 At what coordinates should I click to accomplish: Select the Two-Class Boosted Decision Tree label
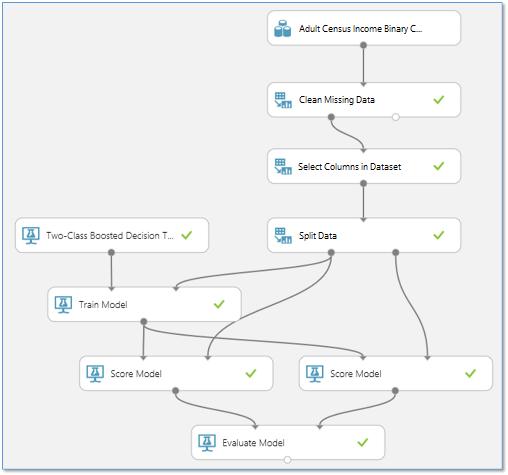[110, 236]
